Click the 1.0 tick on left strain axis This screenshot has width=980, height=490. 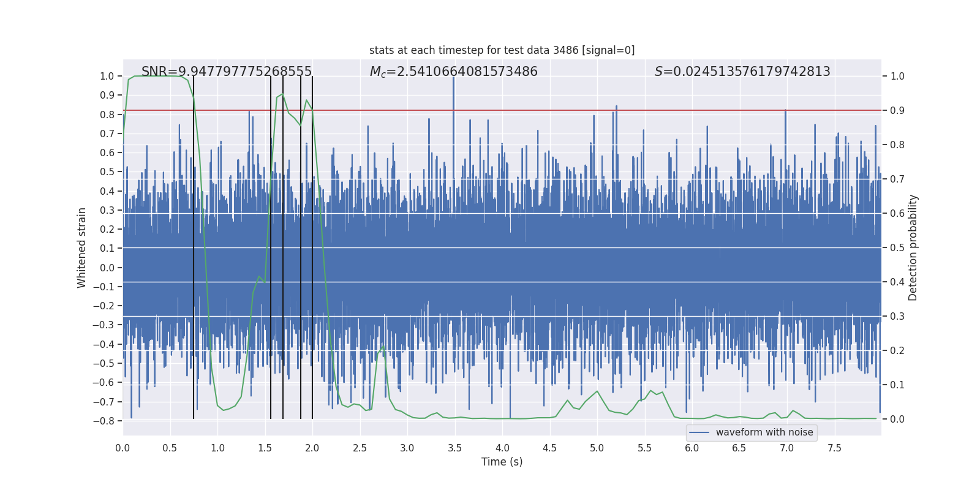(x=107, y=76)
